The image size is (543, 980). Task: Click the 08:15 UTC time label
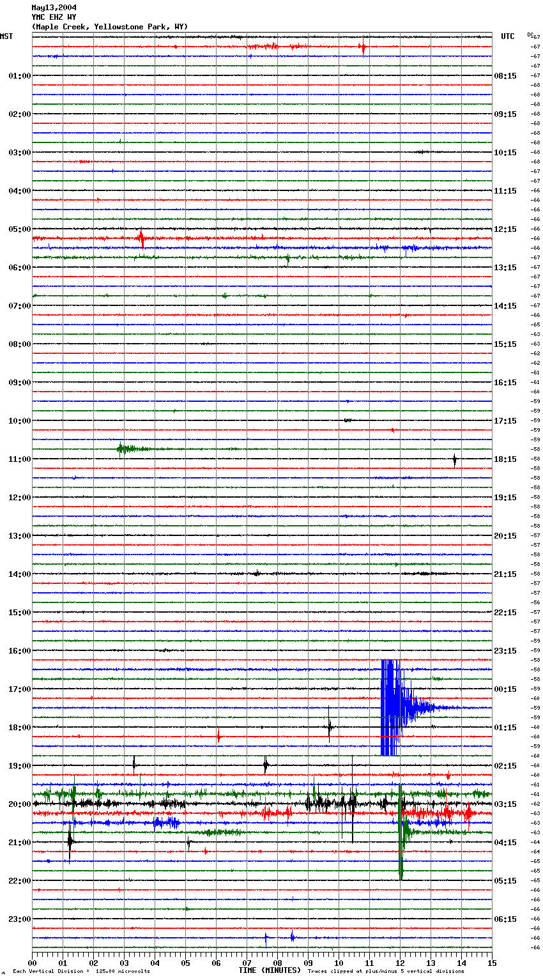tap(505, 76)
